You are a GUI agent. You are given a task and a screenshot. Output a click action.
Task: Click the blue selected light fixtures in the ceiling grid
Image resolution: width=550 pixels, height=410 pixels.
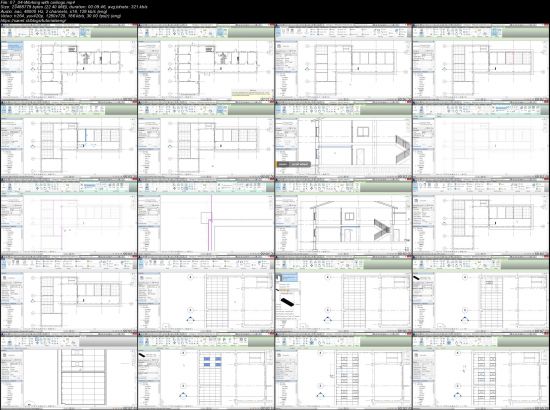(212, 362)
